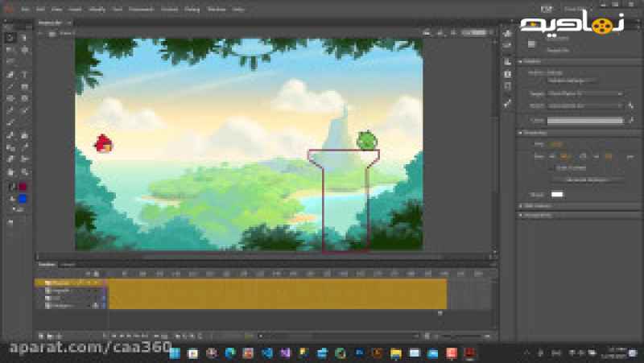Open the yellow File Explorer taskbar icon

396,353
